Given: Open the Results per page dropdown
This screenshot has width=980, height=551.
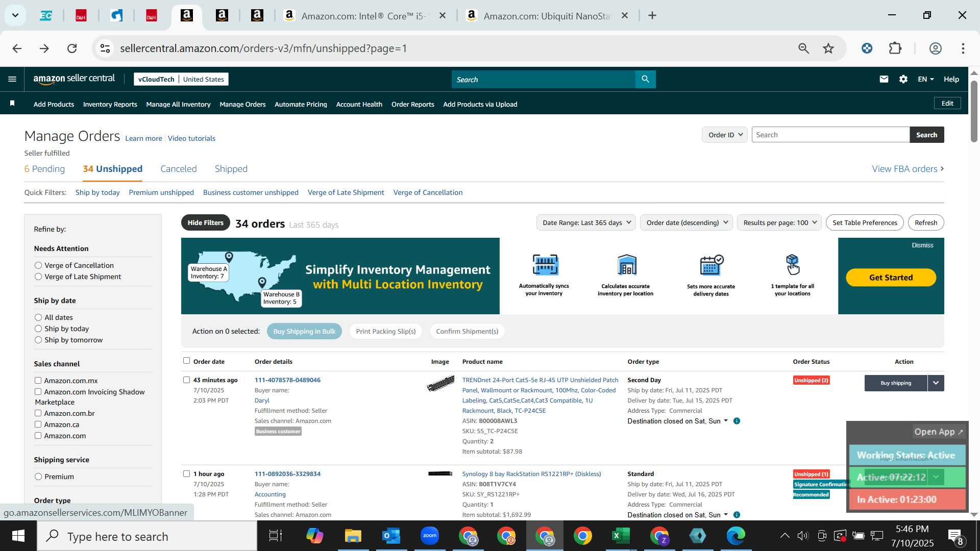Looking at the screenshot, I should pyautogui.click(x=779, y=222).
